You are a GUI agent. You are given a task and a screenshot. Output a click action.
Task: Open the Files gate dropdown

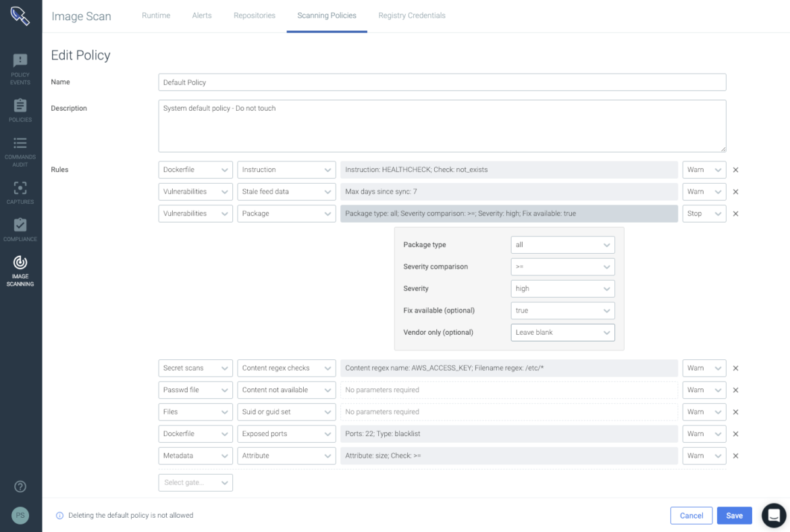pyautogui.click(x=196, y=412)
